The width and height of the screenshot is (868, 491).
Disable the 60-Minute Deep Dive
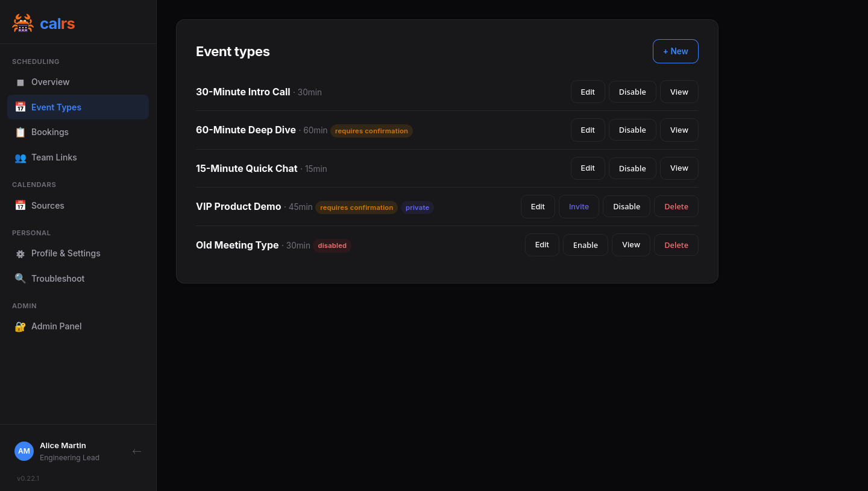tap(632, 130)
